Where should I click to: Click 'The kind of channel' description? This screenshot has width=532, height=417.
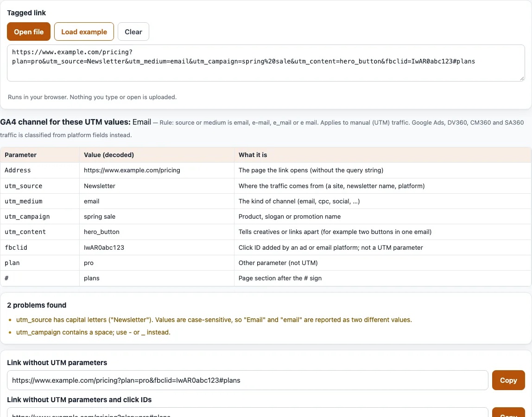pyautogui.click(x=299, y=201)
